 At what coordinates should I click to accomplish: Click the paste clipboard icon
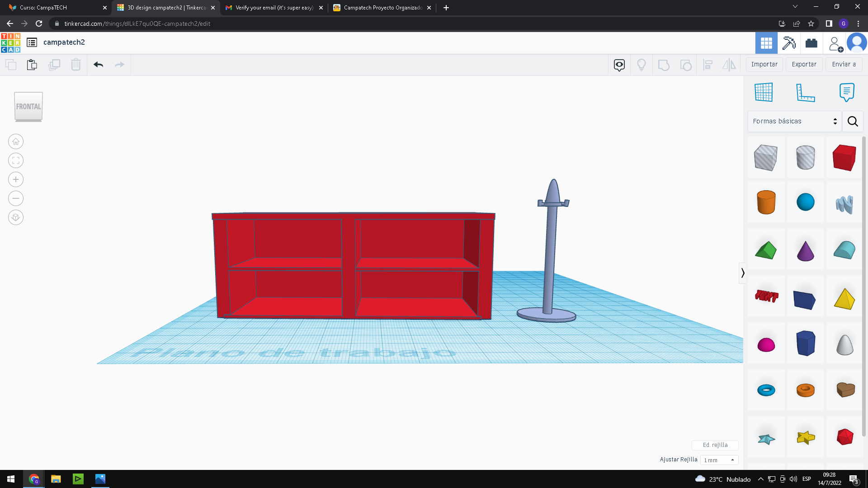click(32, 65)
